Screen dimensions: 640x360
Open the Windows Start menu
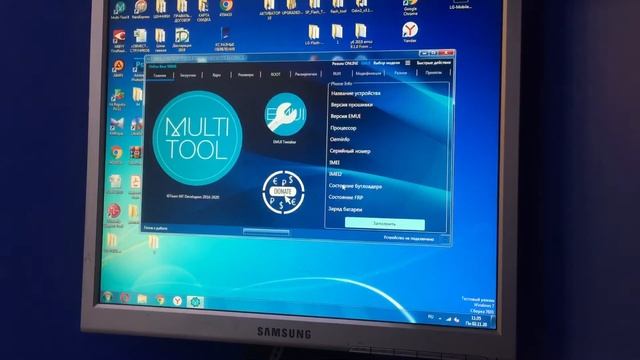click(x=108, y=297)
